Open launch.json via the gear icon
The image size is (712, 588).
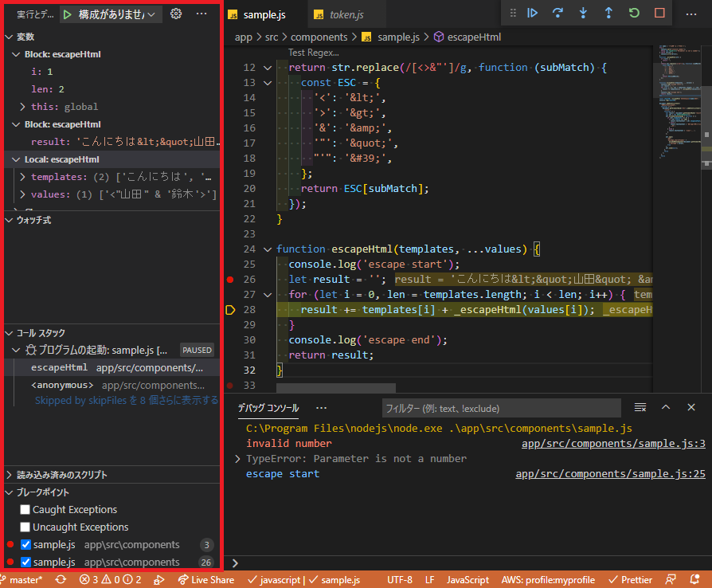click(176, 14)
